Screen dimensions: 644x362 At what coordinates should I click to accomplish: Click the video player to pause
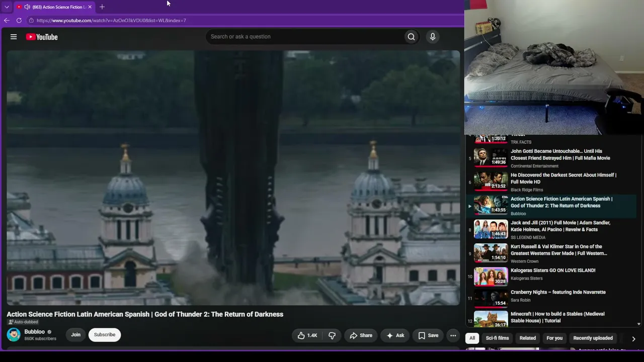pos(233,177)
